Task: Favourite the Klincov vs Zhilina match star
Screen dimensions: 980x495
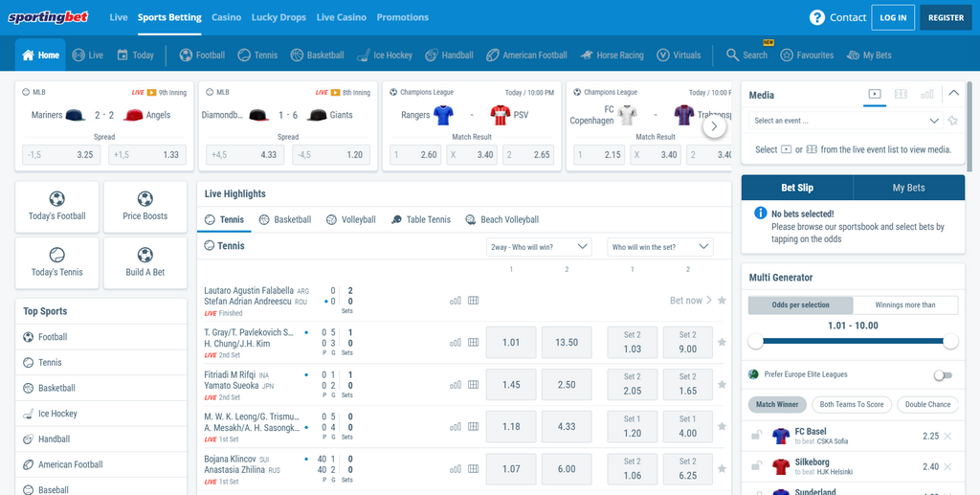Action: 722,468
